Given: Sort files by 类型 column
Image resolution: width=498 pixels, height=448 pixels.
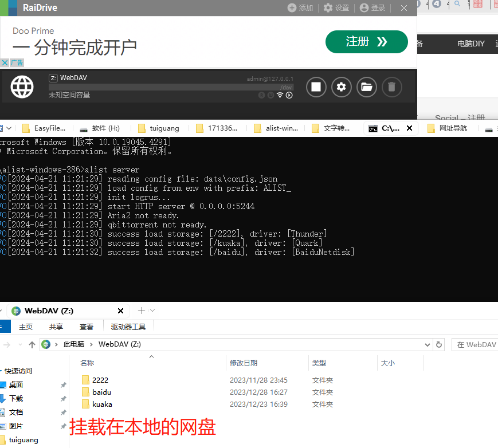Looking at the screenshot, I should click(319, 363).
